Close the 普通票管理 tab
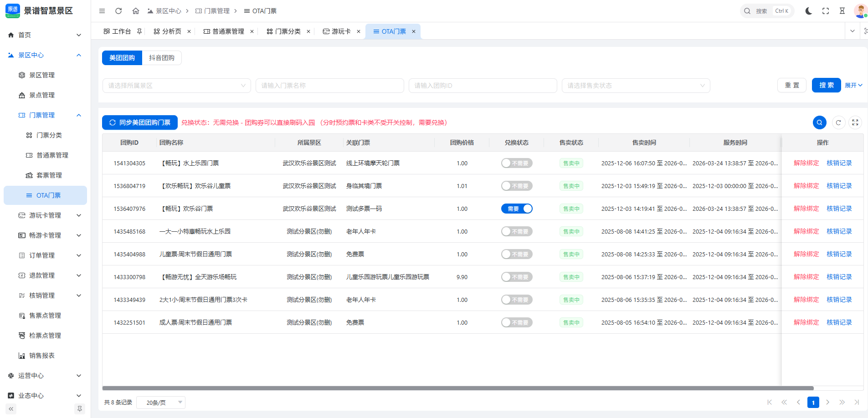The height and width of the screenshot is (418, 868). [252, 31]
